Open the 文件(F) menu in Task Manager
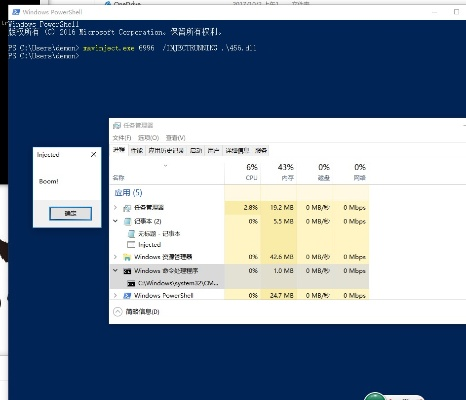The width and height of the screenshot is (466, 400). point(122,138)
